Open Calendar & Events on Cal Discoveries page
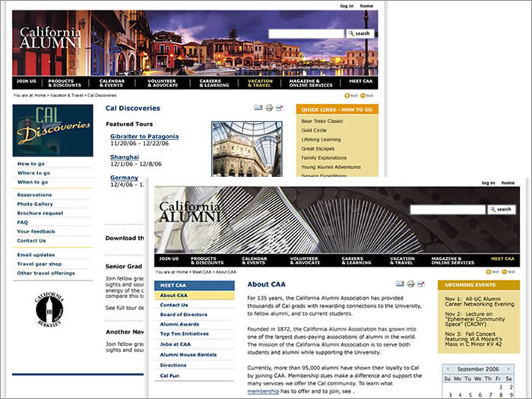The height and width of the screenshot is (399, 532). coord(112,83)
